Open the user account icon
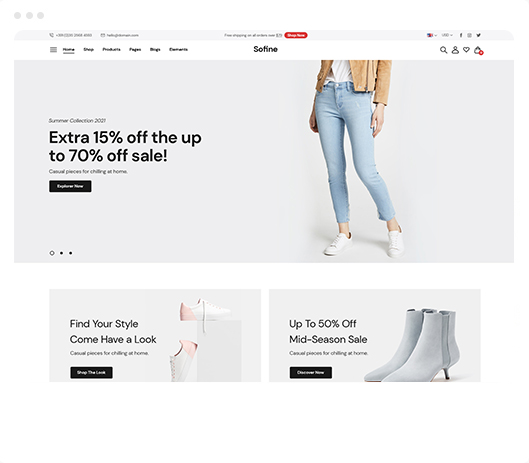Image resolution: width=529 pixels, height=463 pixels. (x=455, y=50)
